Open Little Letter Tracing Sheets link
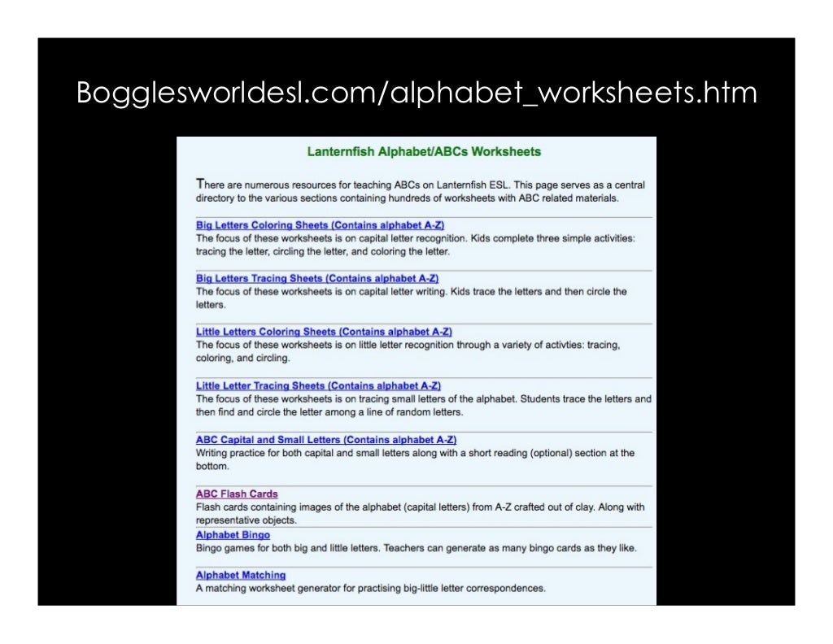 point(318,386)
